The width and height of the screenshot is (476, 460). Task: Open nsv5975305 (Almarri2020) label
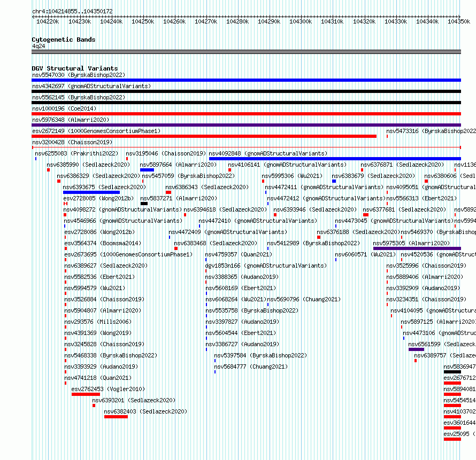[x=411, y=243]
